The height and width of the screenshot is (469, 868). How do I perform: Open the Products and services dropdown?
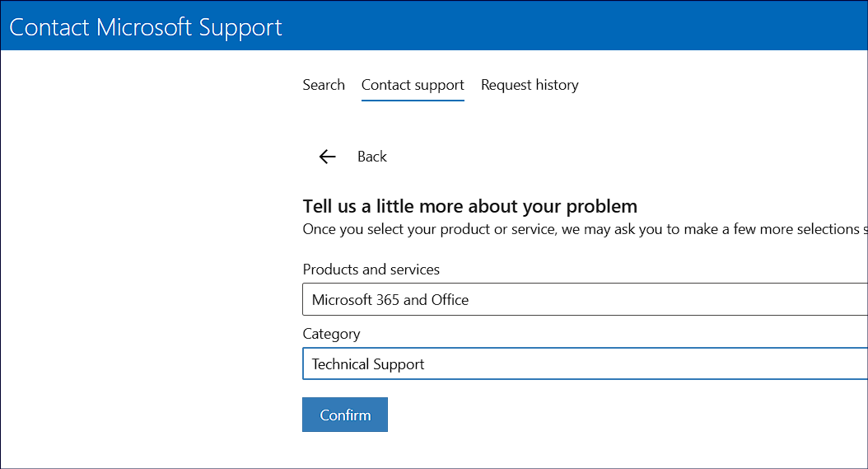[x=585, y=299]
